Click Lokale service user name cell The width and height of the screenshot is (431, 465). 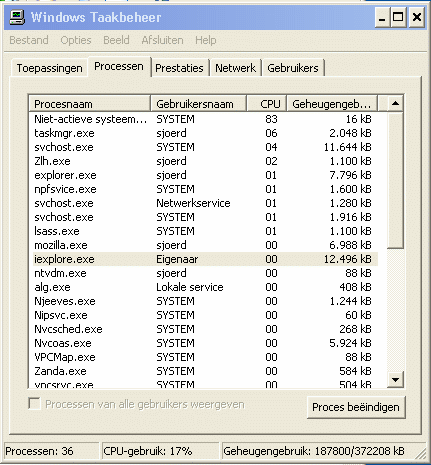click(190, 287)
